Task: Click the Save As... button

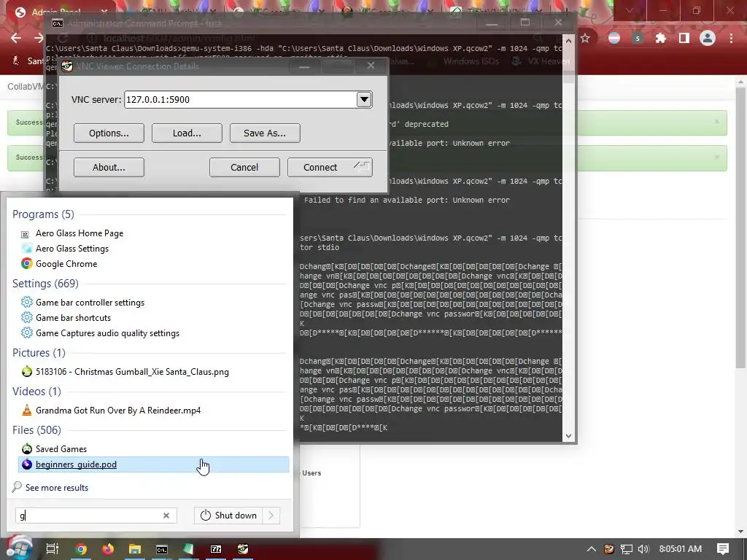Action: click(x=265, y=133)
